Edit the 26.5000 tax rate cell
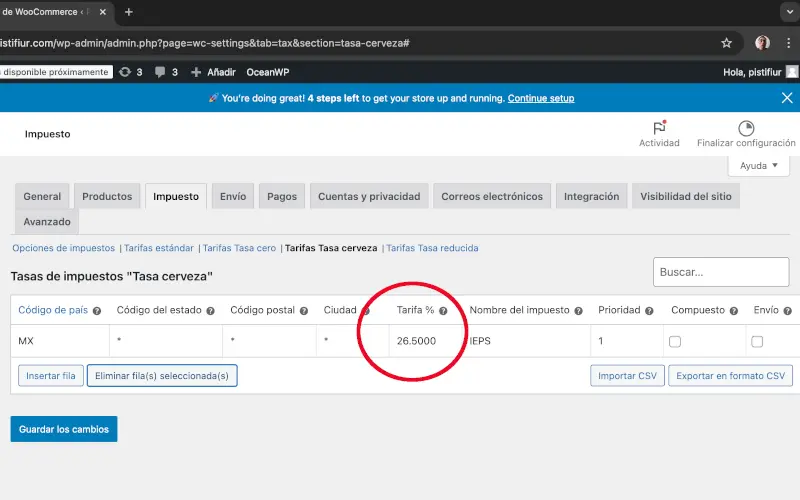Screen dimensions: 800x500 425,341
